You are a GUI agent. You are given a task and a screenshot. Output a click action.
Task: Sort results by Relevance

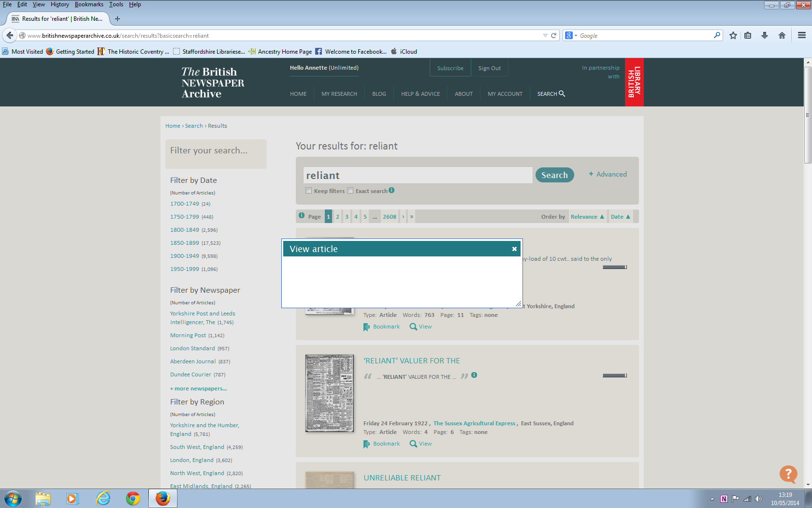587,217
